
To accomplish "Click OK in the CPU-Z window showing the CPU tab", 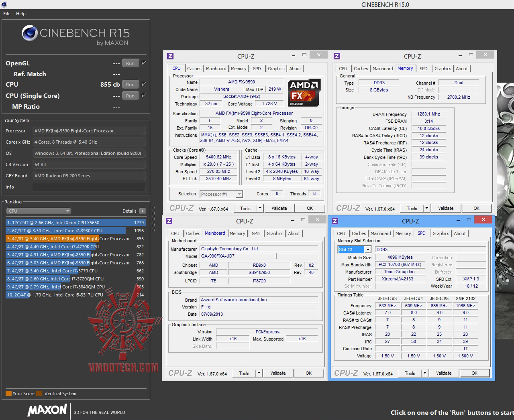I will (x=310, y=208).
